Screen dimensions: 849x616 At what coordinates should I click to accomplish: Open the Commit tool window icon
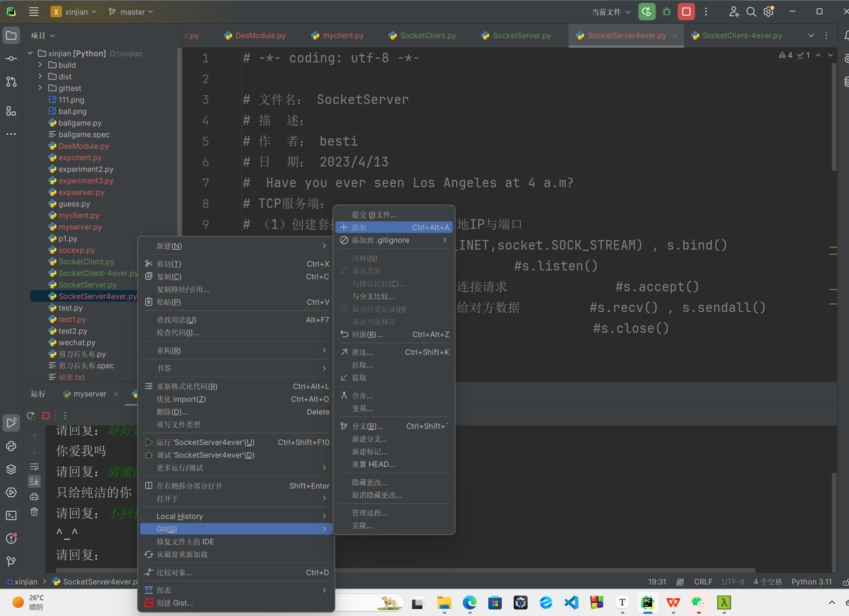pos(11,59)
